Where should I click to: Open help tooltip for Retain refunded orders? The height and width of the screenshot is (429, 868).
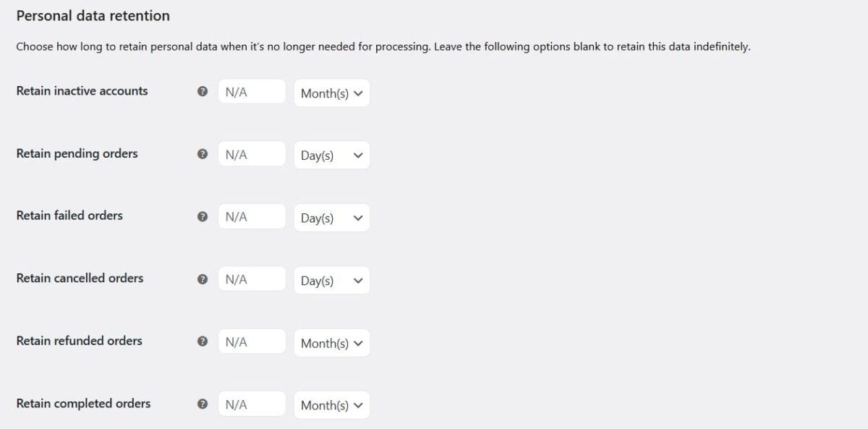203,341
